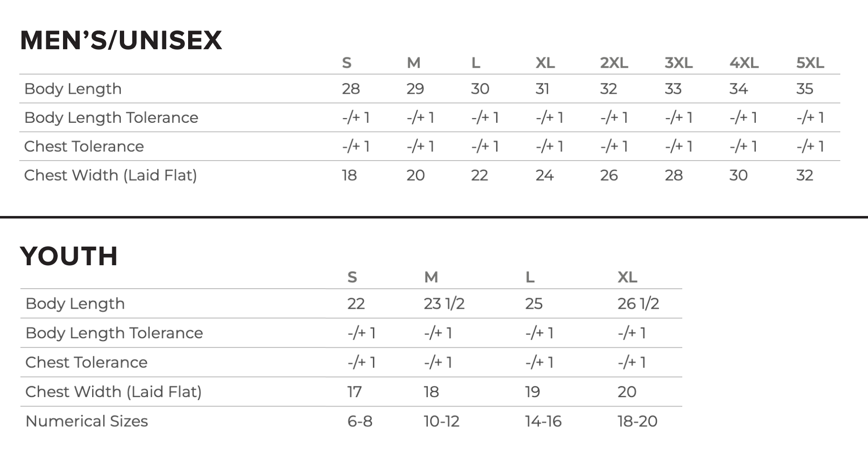
Task: Select Men's Body Length Tolerance label
Action: click(x=111, y=118)
